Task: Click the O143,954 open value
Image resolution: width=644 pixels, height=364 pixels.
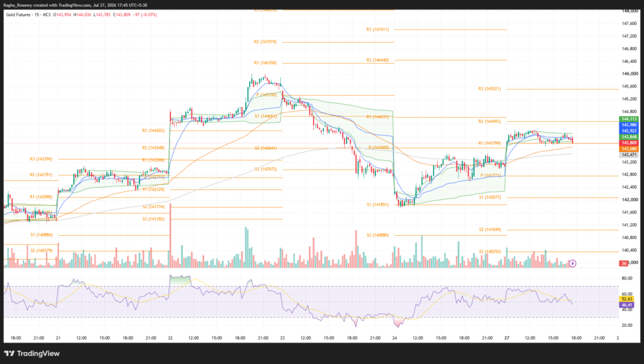Action: (62, 14)
